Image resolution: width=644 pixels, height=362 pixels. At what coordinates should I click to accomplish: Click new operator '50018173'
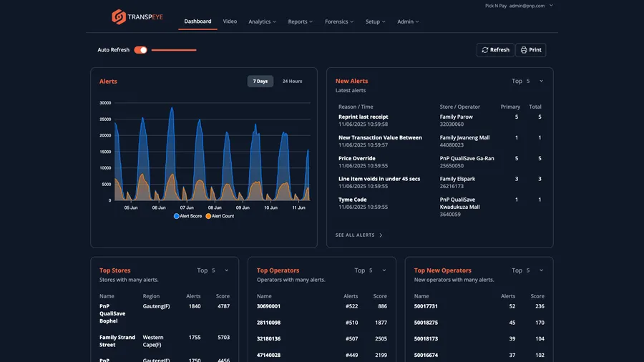pyautogui.click(x=426, y=339)
